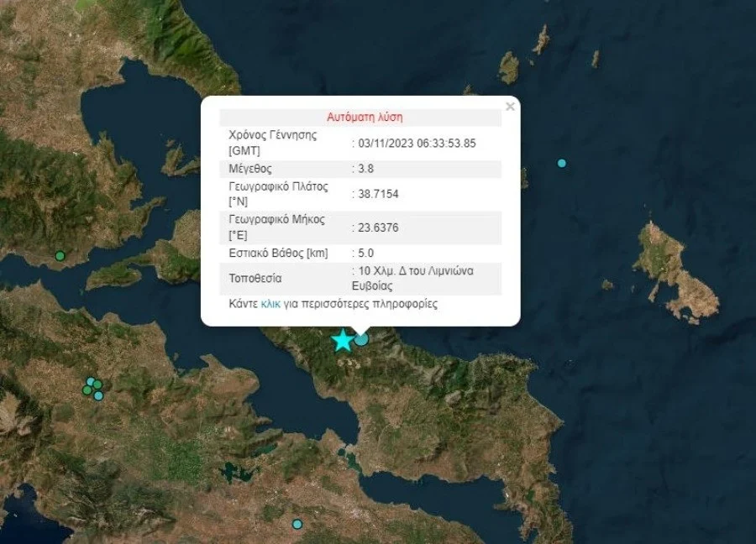This screenshot has width=756, height=544.
Task: Open the 'κλικ' link for more information
Action: tap(270, 304)
